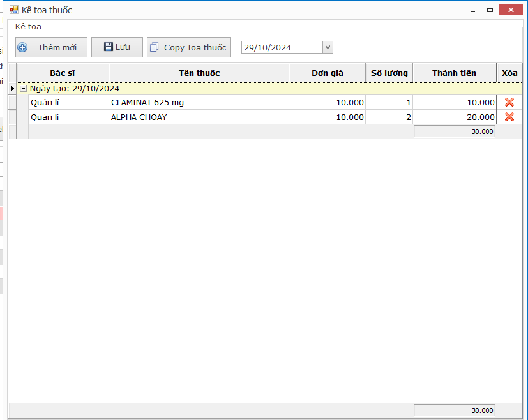The height and width of the screenshot is (420, 528).
Task: Sort by Tên thuốc column header
Action: pos(199,73)
